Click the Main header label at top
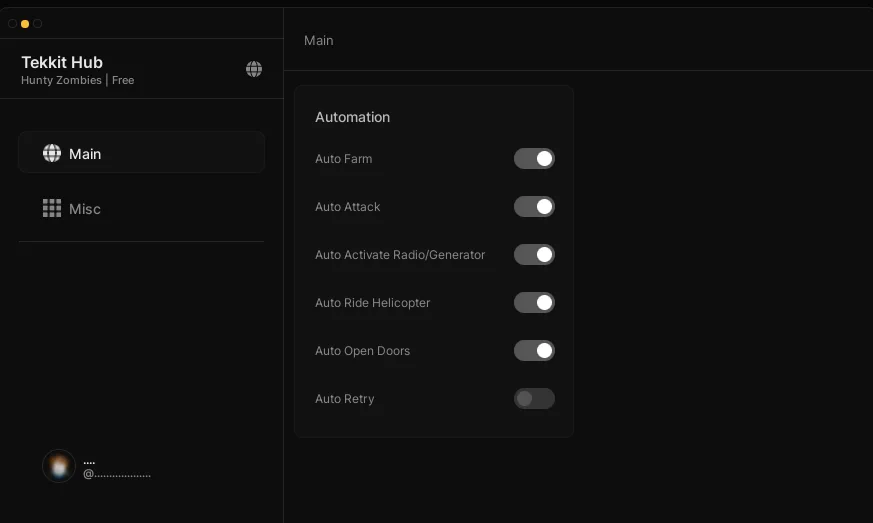 pos(318,41)
